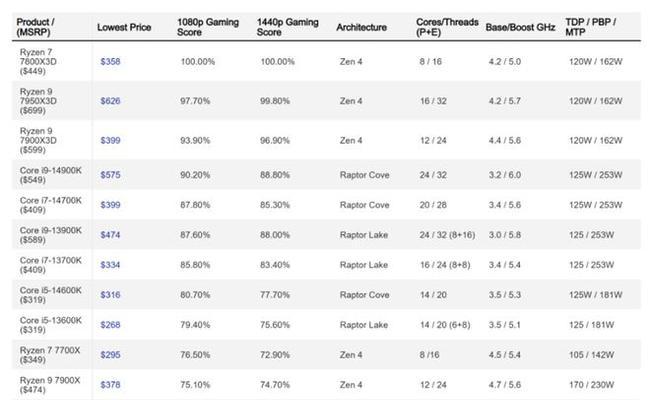Select the Base/Boost GHz column header
Image resolution: width=650 pixels, height=400 pixels.
[x=520, y=27]
